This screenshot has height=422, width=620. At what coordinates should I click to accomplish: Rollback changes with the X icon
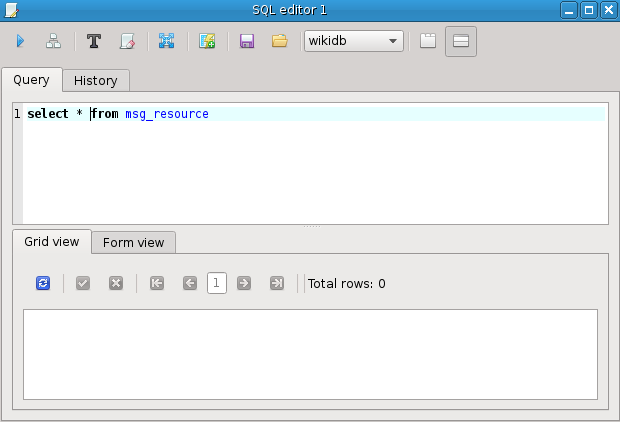click(116, 283)
